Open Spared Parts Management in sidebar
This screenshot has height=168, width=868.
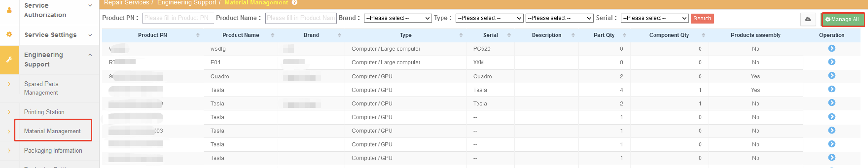point(41,88)
